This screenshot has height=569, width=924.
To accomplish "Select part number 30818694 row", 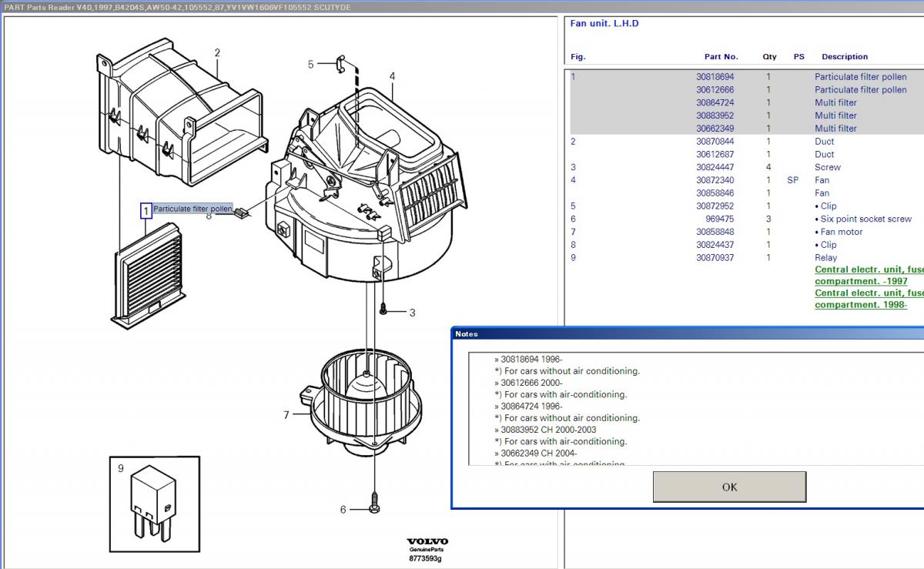I will click(715, 77).
